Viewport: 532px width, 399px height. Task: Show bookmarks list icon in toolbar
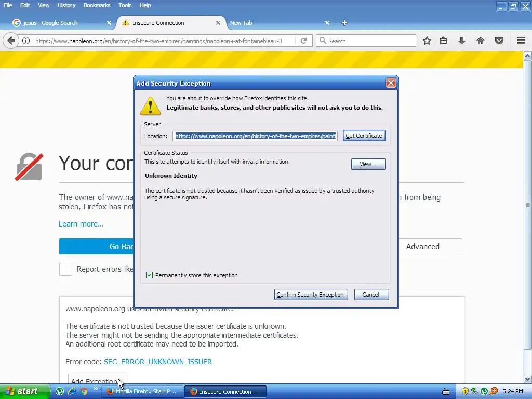pyautogui.click(x=443, y=41)
